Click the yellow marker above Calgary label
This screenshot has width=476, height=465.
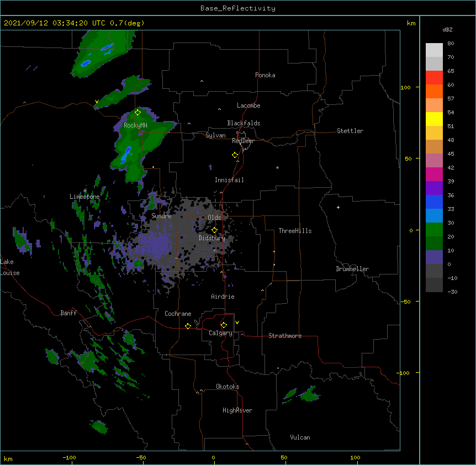tap(224, 325)
